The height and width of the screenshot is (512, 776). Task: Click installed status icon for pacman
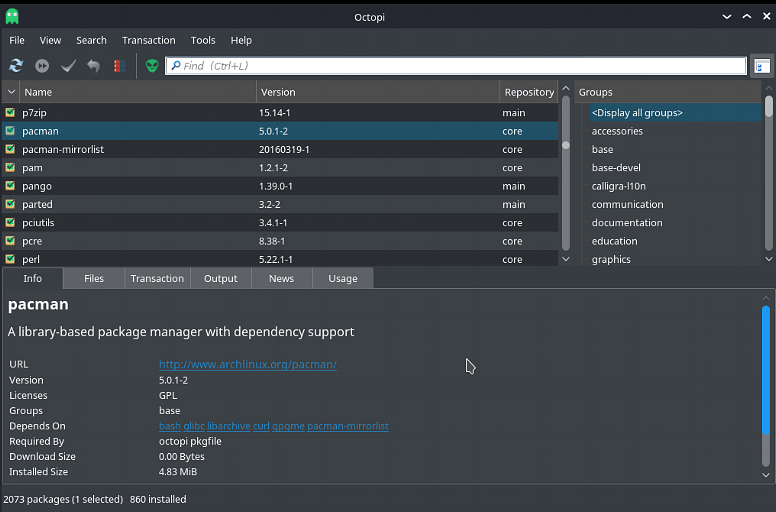10,131
